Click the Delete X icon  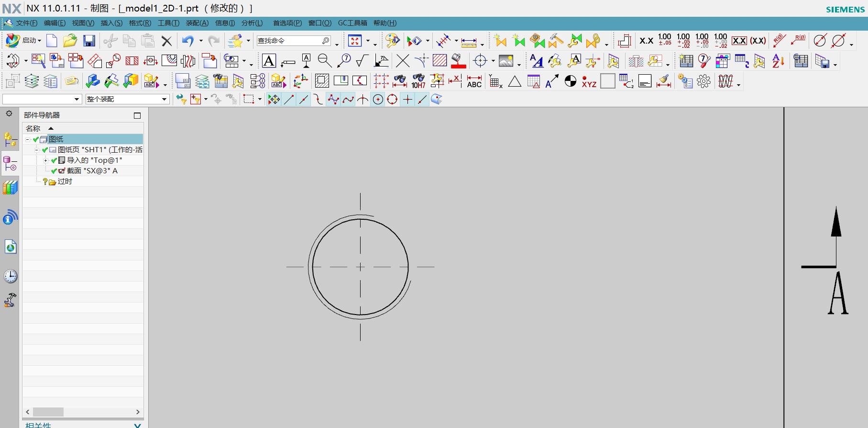(166, 41)
